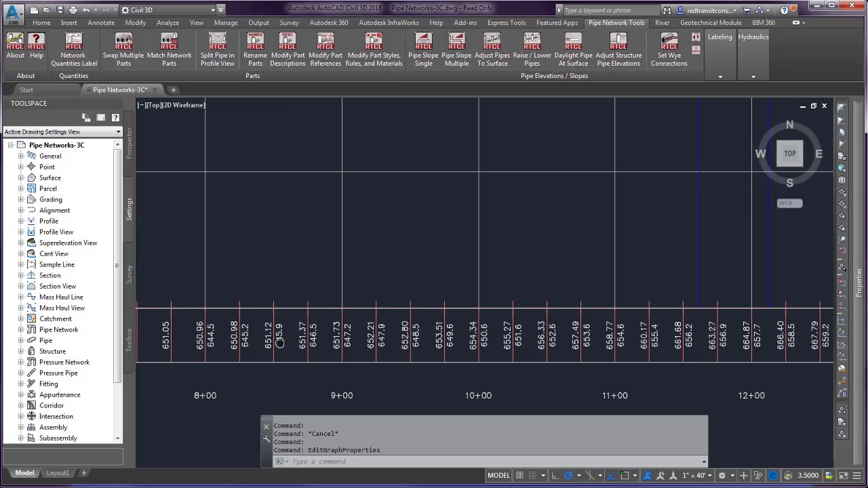The width and height of the screenshot is (868, 488).
Task: Click the Open folder icon in quick access
Action: tap(46, 10)
